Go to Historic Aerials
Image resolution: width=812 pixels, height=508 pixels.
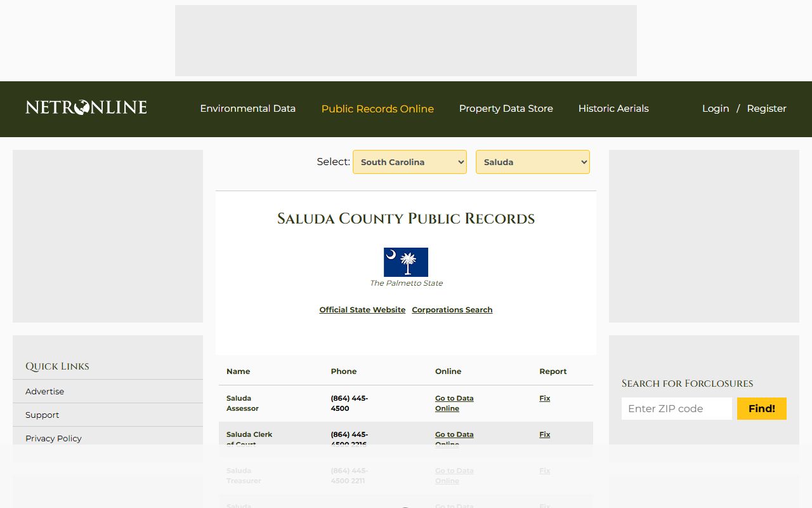pos(613,109)
